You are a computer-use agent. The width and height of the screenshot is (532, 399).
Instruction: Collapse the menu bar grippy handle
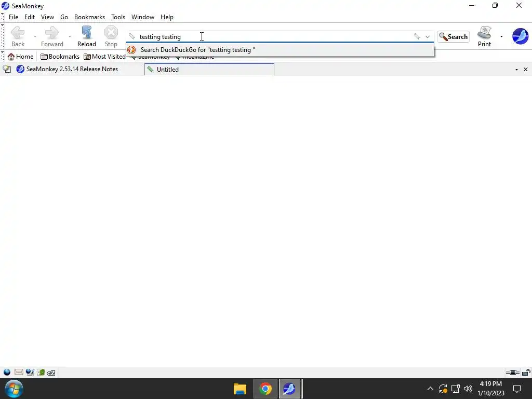pos(3,17)
